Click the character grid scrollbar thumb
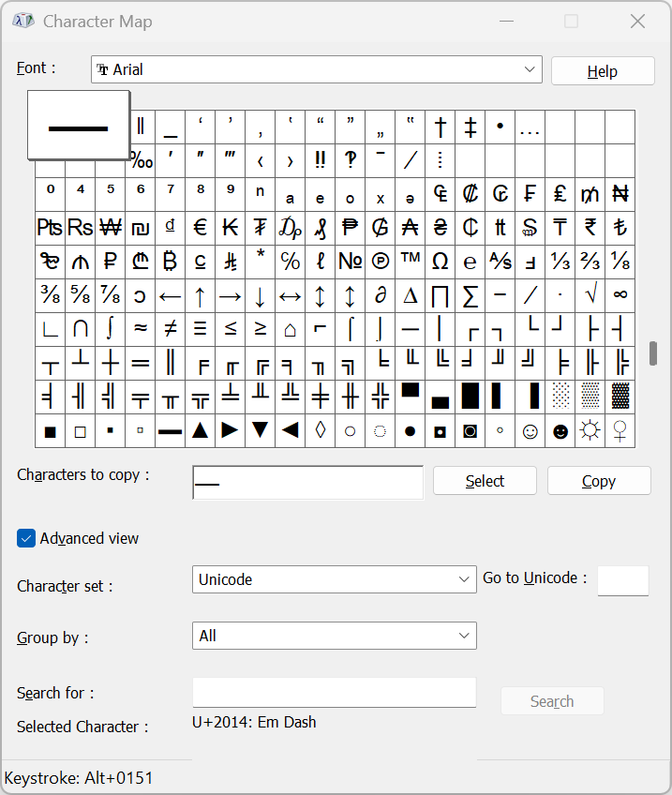Image resolution: width=672 pixels, height=795 pixels. click(x=653, y=353)
